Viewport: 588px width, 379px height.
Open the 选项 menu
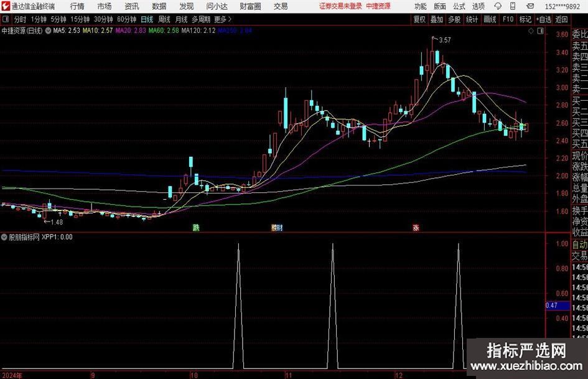[x=478, y=6]
